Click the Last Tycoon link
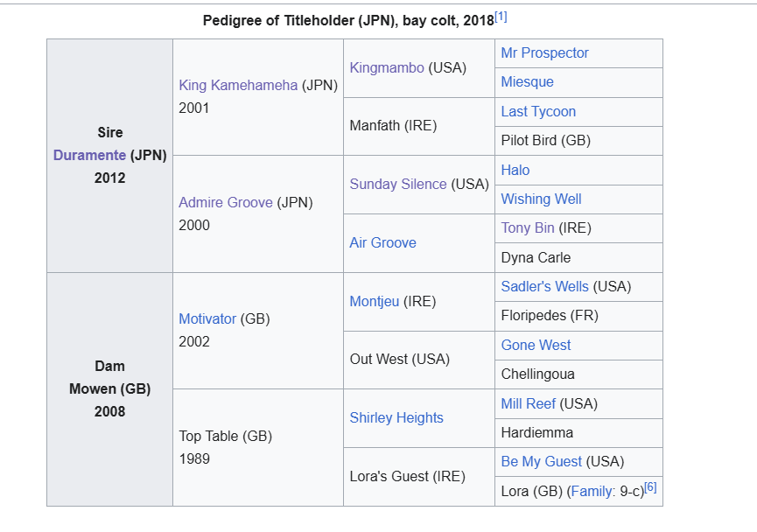The image size is (757, 532). (538, 112)
